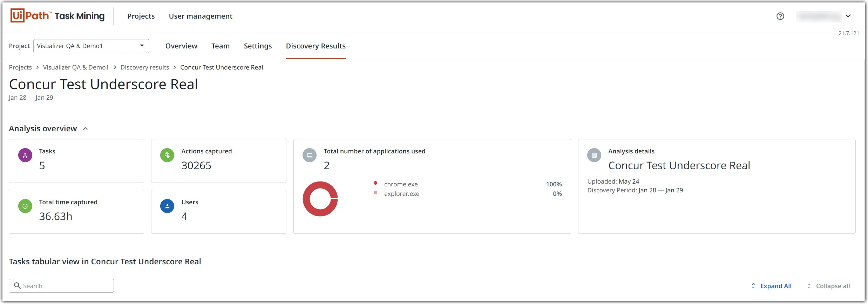The image size is (868, 304).
Task: Click the purple Tasks icon
Action: point(25,155)
